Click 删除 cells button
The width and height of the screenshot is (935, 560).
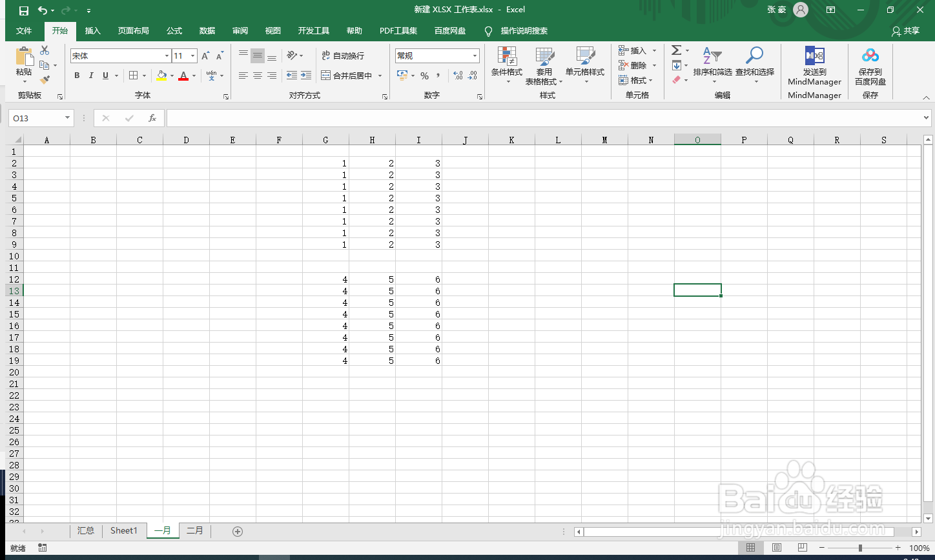tap(633, 65)
